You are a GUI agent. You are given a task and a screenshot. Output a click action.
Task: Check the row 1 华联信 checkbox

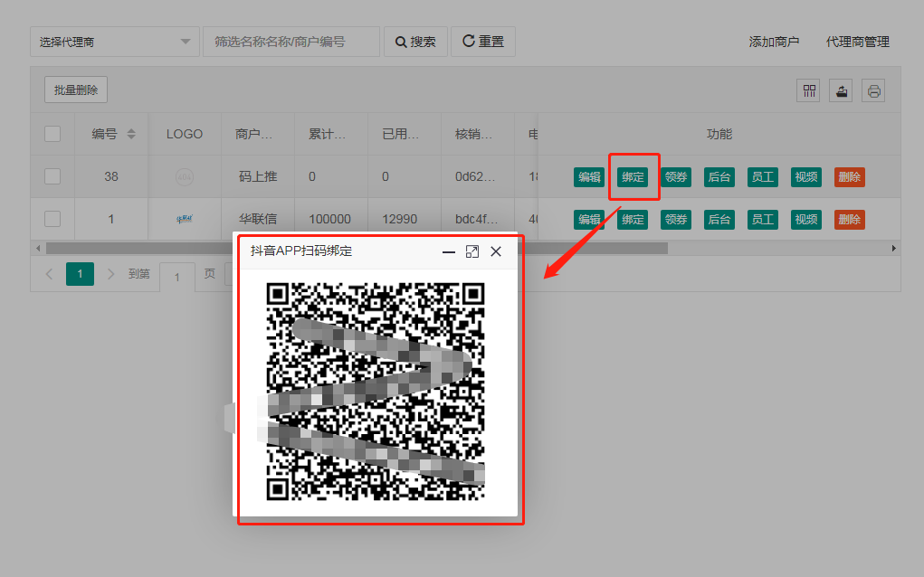click(52, 219)
